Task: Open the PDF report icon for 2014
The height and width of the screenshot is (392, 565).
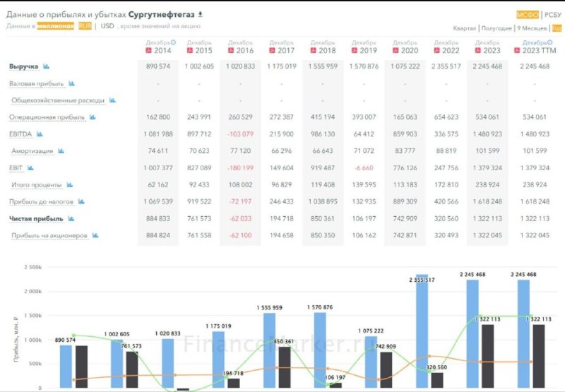Action: tap(148, 50)
